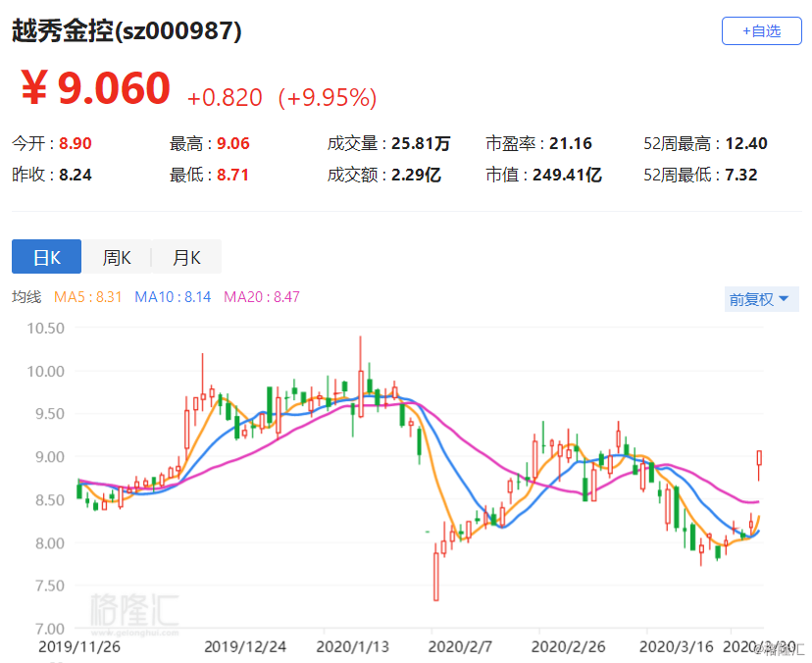Open the 月K monthly chart view
The width and height of the screenshot is (812, 663).
coord(186,257)
